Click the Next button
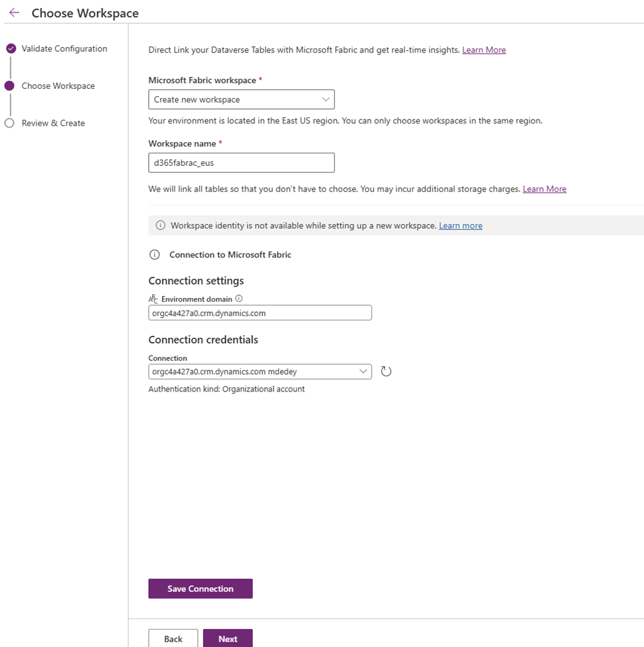 coord(228,638)
